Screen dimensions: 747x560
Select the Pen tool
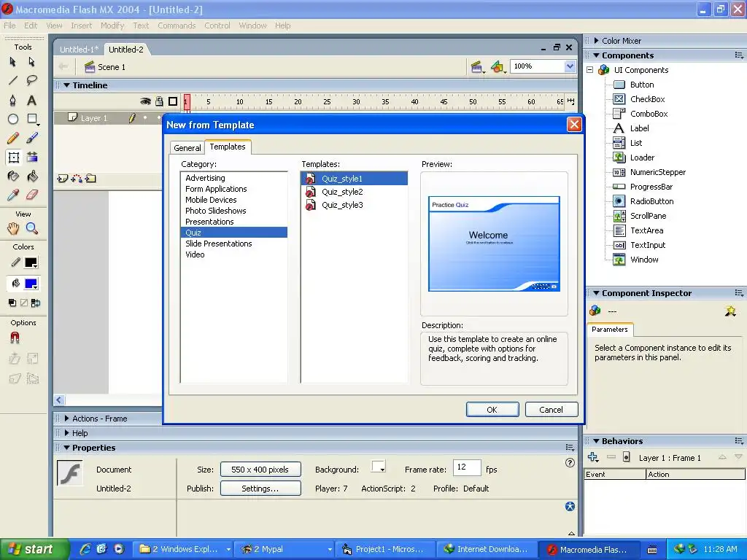tap(13, 100)
